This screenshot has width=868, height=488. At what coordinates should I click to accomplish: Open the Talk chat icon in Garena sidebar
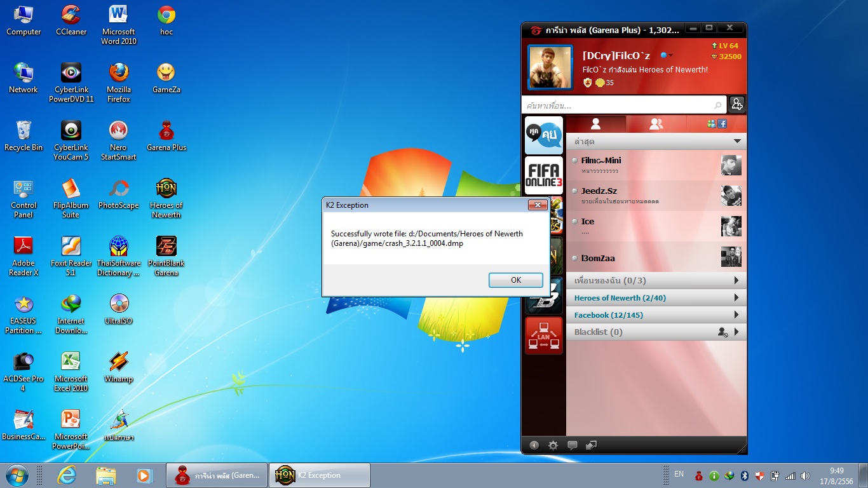pyautogui.click(x=543, y=135)
